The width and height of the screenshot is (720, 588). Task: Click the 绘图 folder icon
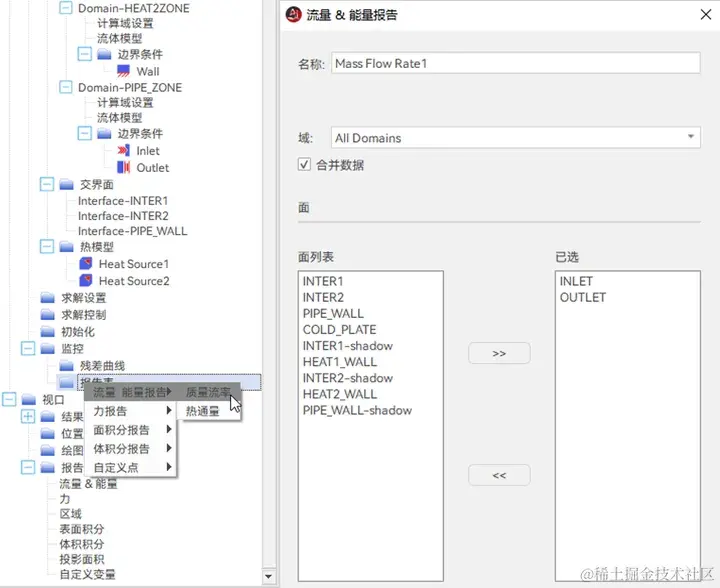pyautogui.click(x=47, y=450)
